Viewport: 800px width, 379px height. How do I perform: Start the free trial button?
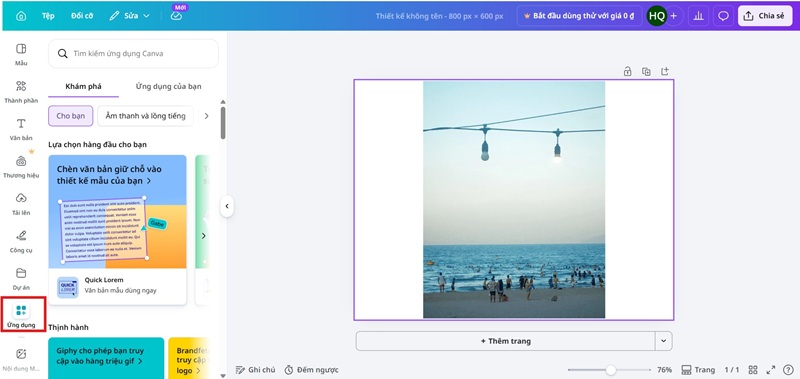[x=579, y=16]
